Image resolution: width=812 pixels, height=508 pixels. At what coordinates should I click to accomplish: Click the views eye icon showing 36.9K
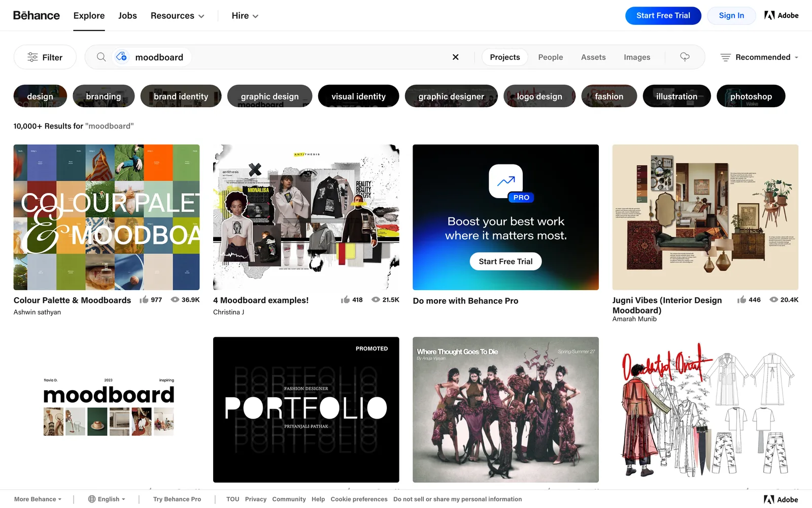pos(175,300)
